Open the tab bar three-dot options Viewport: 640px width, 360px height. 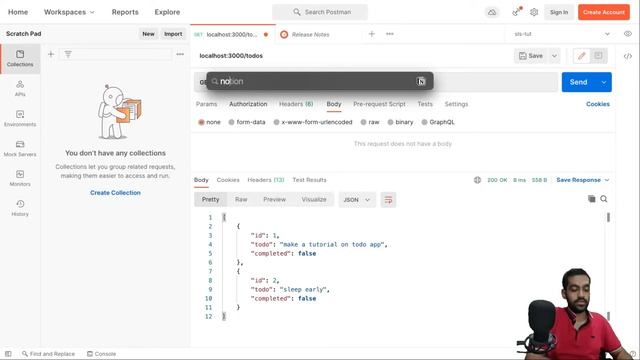390,34
